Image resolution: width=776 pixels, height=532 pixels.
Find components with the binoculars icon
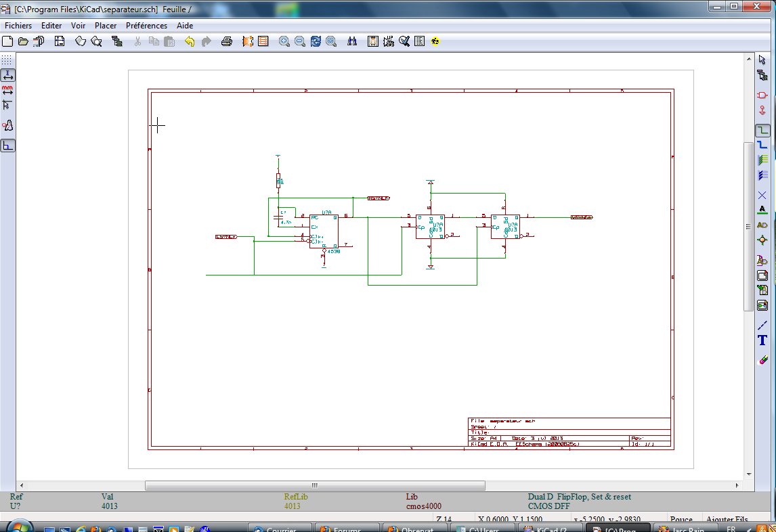click(352, 41)
